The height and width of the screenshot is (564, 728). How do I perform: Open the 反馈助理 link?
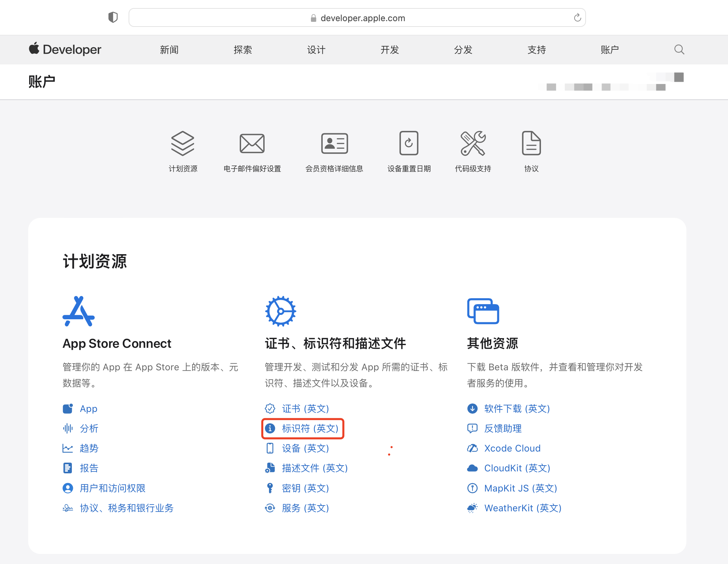[503, 428]
